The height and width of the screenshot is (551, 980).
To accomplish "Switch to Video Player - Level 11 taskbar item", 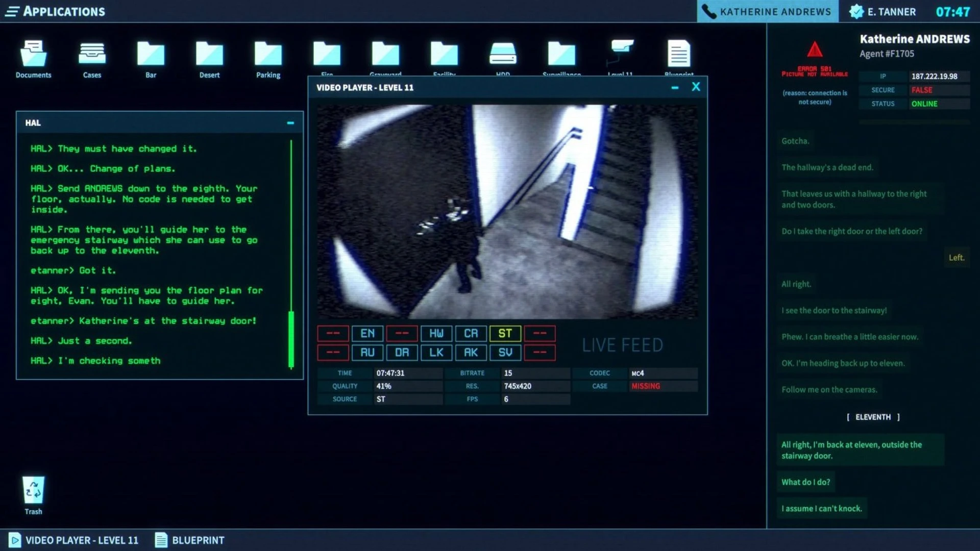I will [x=74, y=540].
